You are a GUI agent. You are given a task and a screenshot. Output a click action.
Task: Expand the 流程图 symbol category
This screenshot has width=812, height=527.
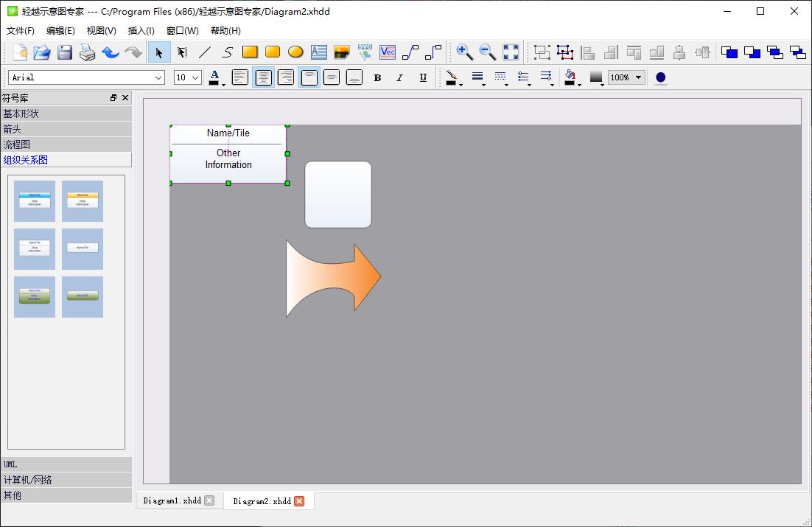[x=66, y=144]
